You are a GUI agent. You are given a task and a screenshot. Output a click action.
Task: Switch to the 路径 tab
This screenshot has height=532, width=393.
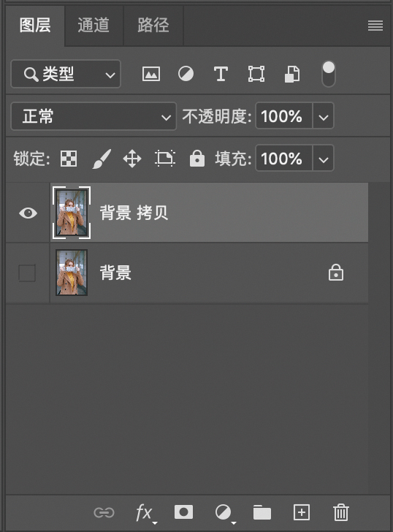click(153, 26)
